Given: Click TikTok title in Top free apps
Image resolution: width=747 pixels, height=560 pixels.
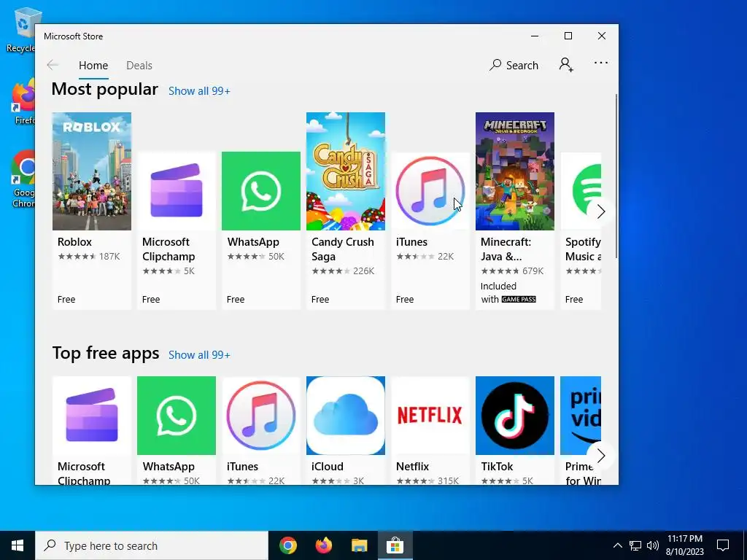Looking at the screenshot, I should pos(497,467).
